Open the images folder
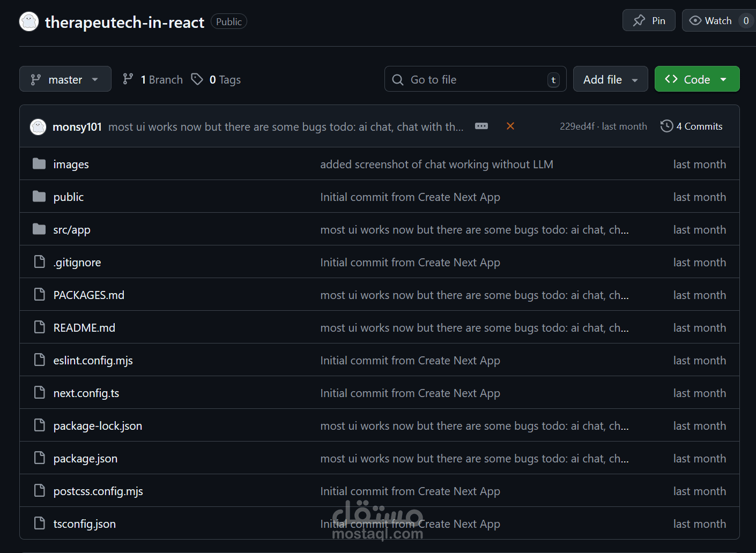The width and height of the screenshot is (756, 553). tap(71, 165)
